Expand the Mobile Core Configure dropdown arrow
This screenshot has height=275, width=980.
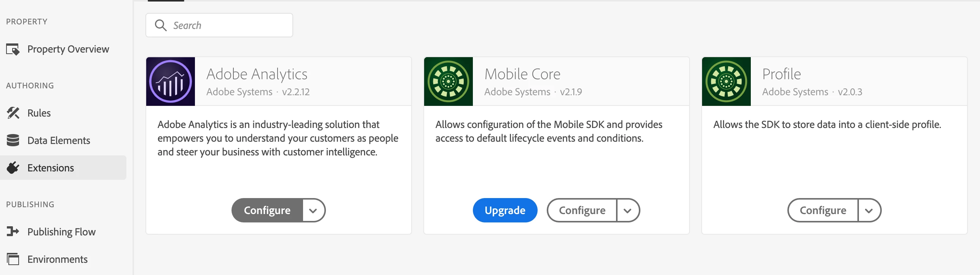click(627, 210)
